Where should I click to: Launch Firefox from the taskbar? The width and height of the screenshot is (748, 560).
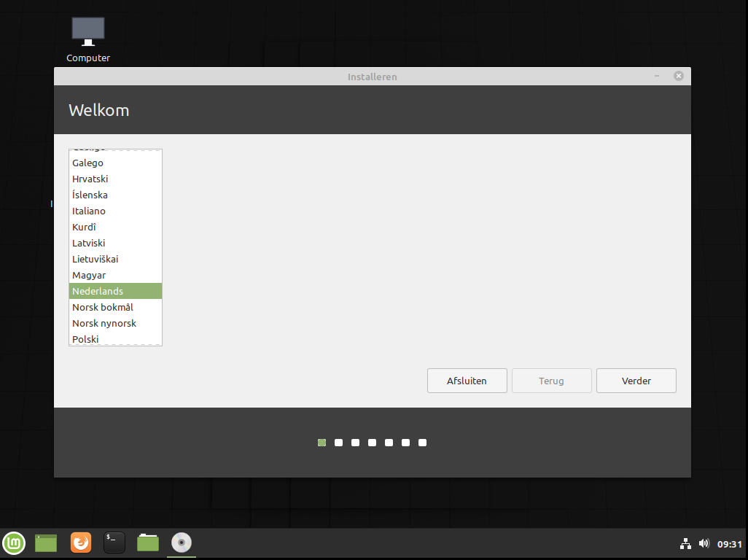point(81,542)
